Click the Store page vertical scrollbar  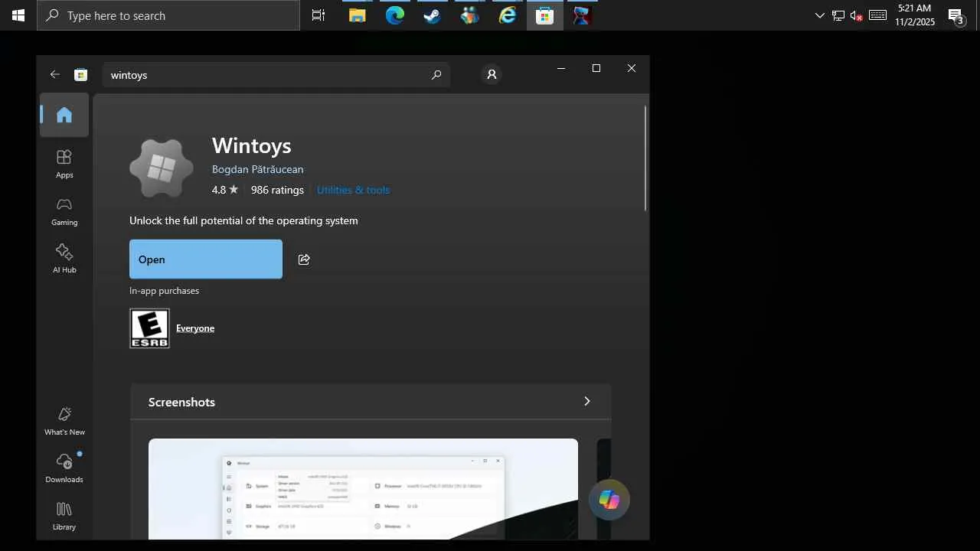click(645, 158)
